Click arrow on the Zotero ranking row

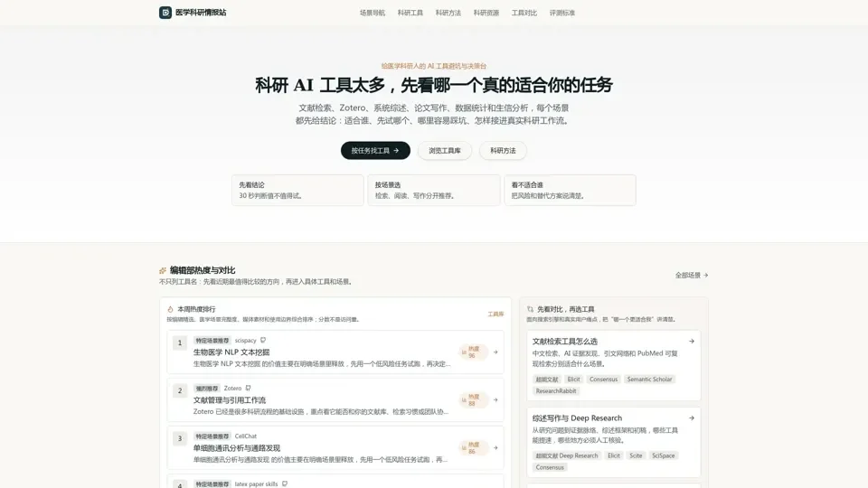coord(495,400)
